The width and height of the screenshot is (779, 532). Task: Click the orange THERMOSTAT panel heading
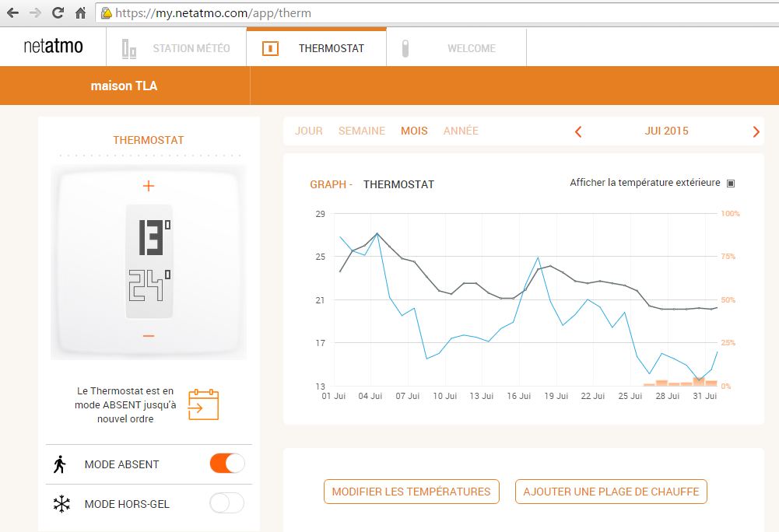pyautogui.click(x=149, y=140)
